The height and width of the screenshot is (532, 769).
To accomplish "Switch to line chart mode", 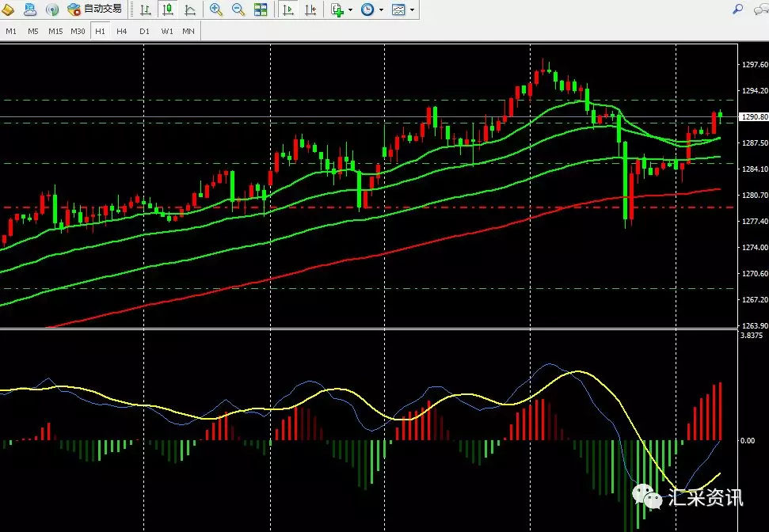I will tap(190, 9).
